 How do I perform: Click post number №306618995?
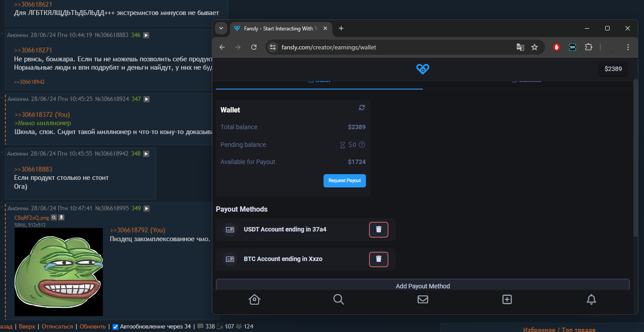coord(112,208)
